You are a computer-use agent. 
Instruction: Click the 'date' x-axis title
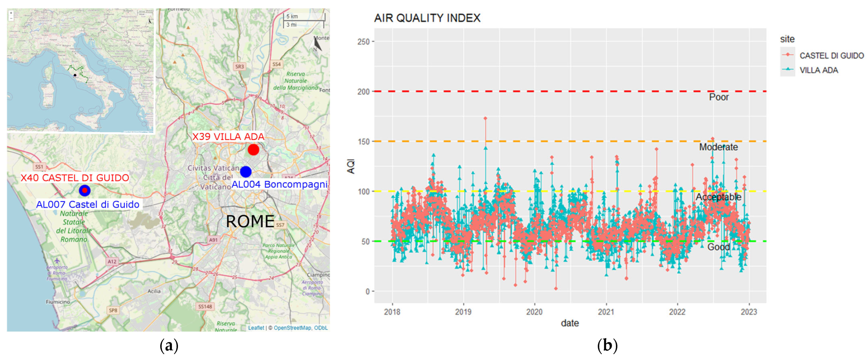[x=570, y=323]
